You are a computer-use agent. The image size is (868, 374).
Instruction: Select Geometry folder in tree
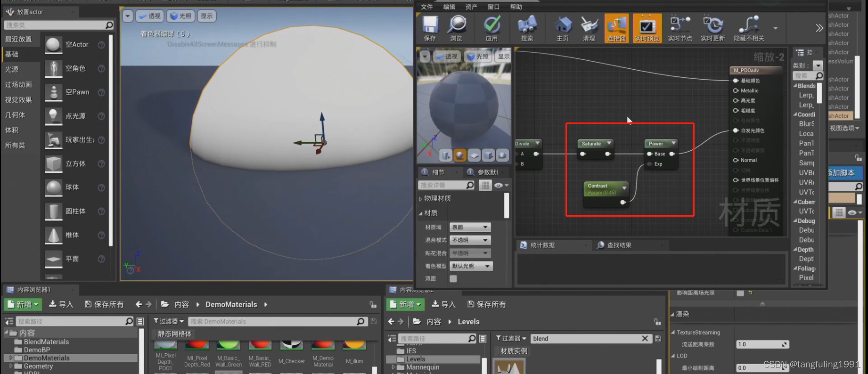click(38, 366)
